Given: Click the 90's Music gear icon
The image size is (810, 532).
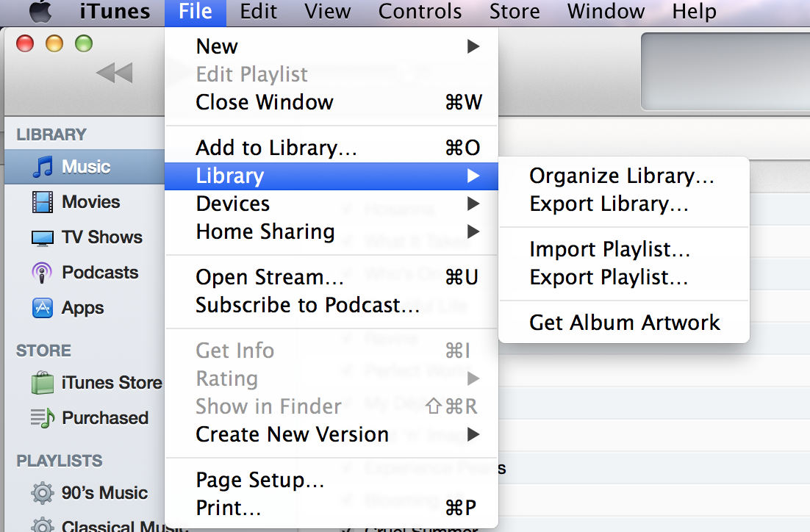Looking at the screenshot, I should 43,493.
